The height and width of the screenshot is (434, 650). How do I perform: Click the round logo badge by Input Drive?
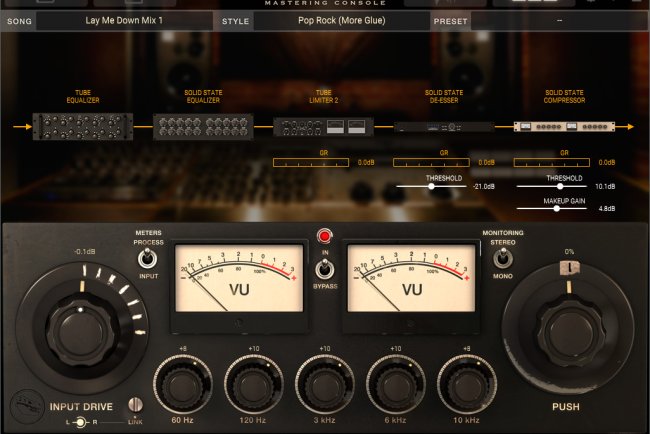tap(27, 406)
